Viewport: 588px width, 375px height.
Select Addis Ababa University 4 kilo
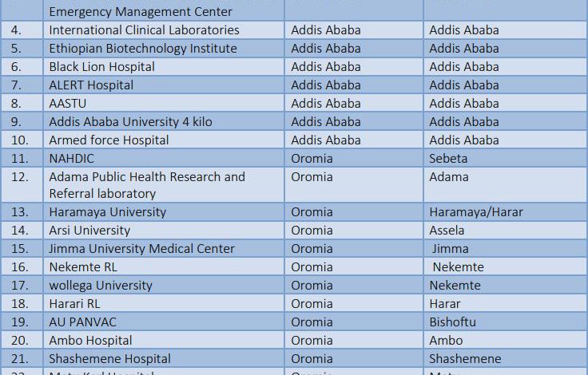164,122
